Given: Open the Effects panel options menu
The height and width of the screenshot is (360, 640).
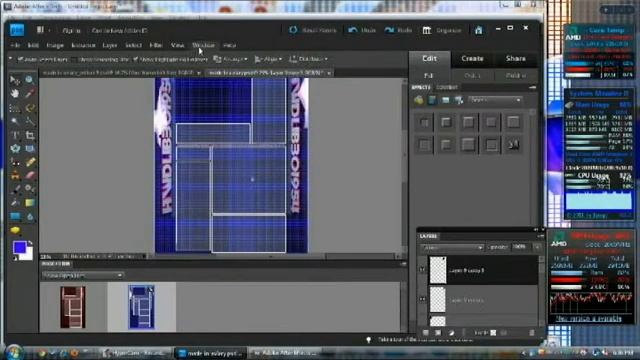Looking at the screenshot, I should 532,87.
